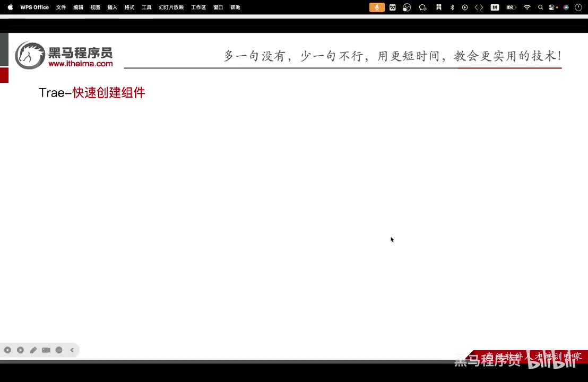Click the circled play icon in menu bar
588x382 pixels.
[x=465, y=7]
